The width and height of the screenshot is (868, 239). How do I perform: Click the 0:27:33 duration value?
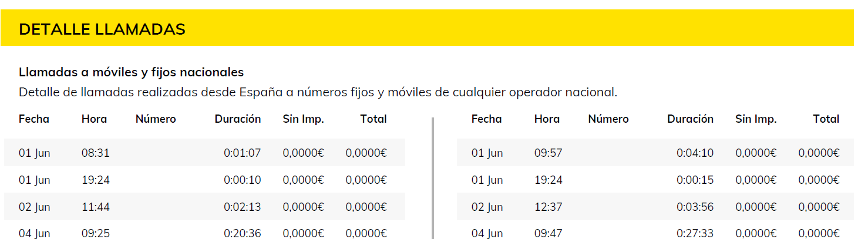(695, 233)
